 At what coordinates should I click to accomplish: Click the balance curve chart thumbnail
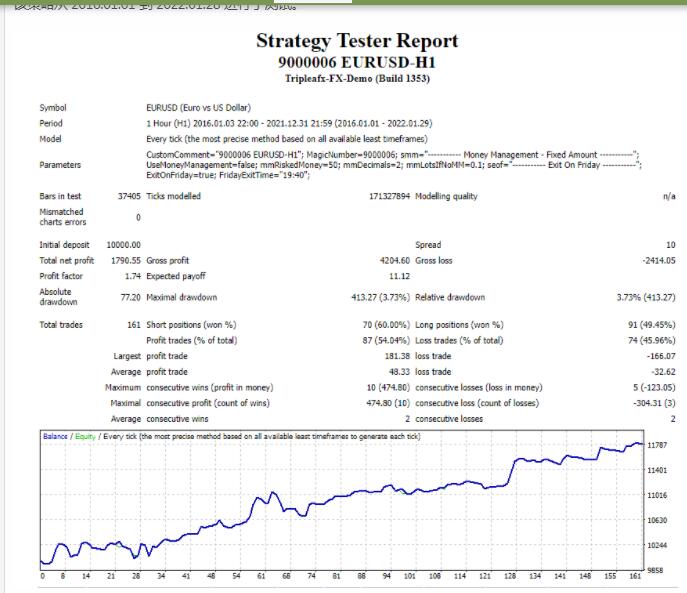[x=340, y=500]
